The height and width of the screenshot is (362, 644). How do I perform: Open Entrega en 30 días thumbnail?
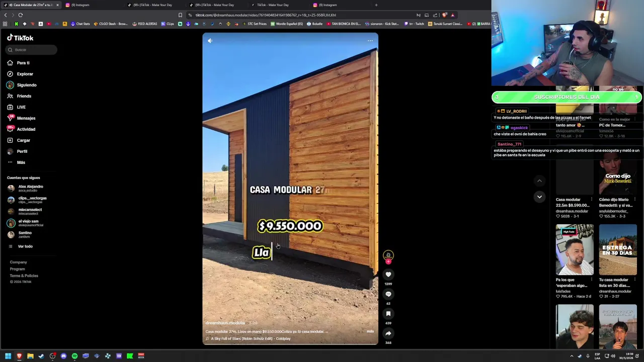618,250
